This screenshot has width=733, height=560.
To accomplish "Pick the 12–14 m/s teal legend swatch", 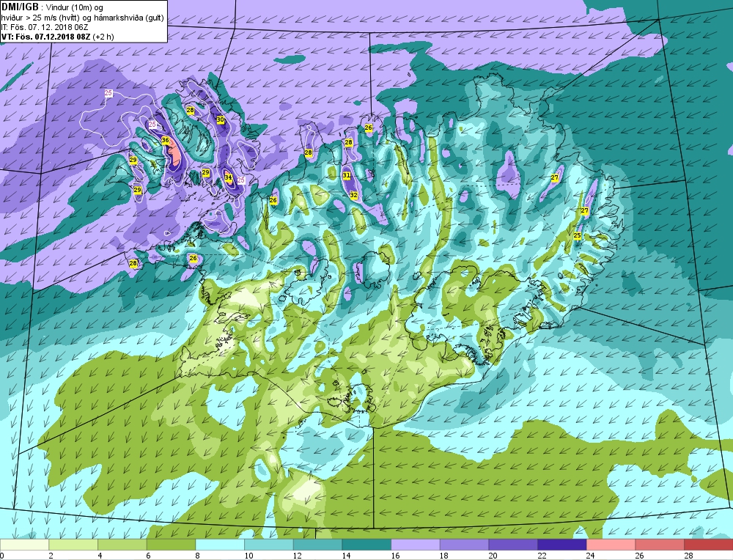I will pos(317,545).
